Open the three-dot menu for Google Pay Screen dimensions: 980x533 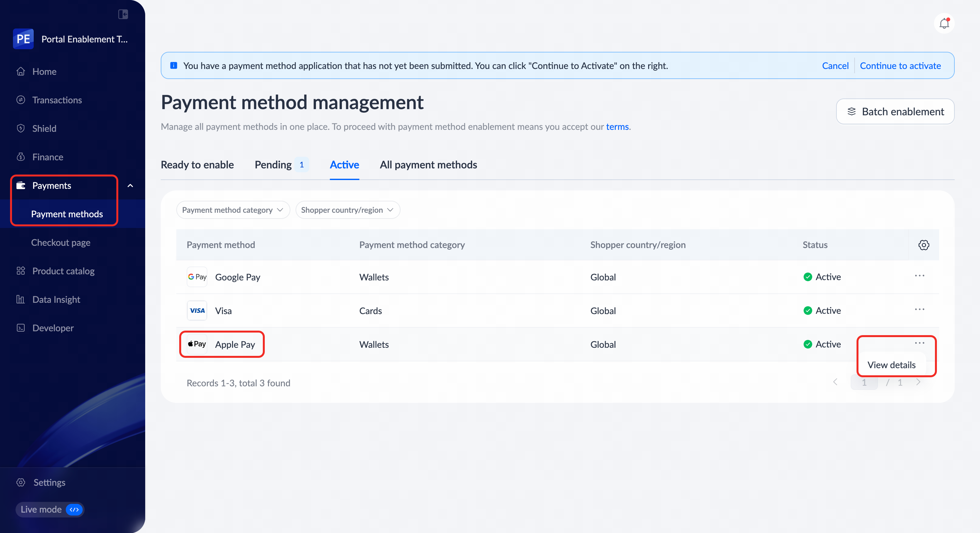point(919,276)
